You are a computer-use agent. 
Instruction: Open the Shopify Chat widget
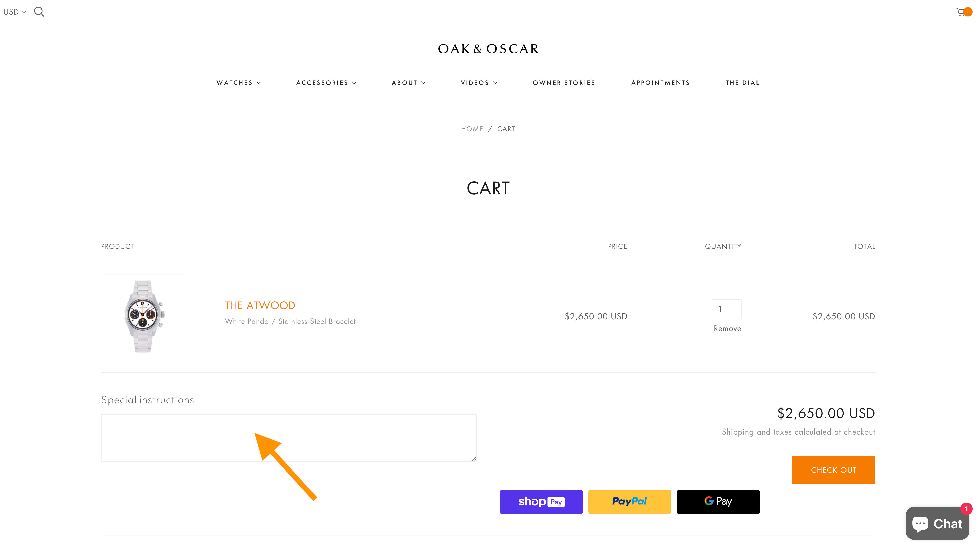[938, 524]
